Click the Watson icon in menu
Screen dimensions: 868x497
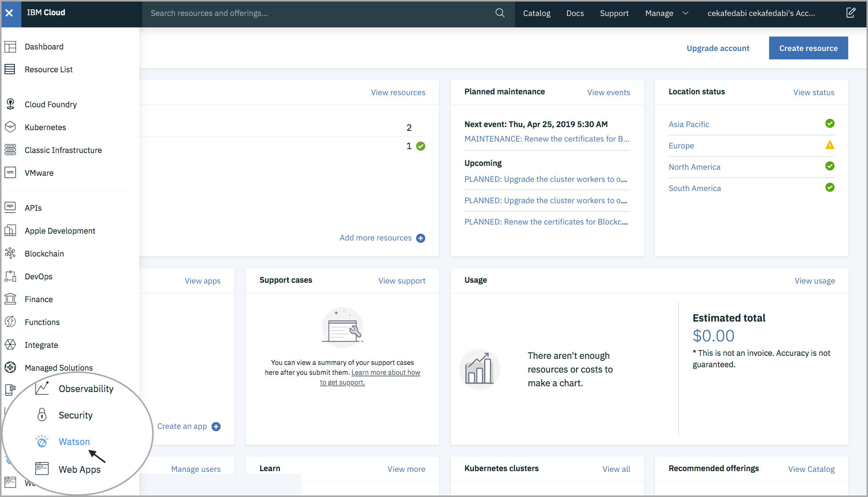42,441
